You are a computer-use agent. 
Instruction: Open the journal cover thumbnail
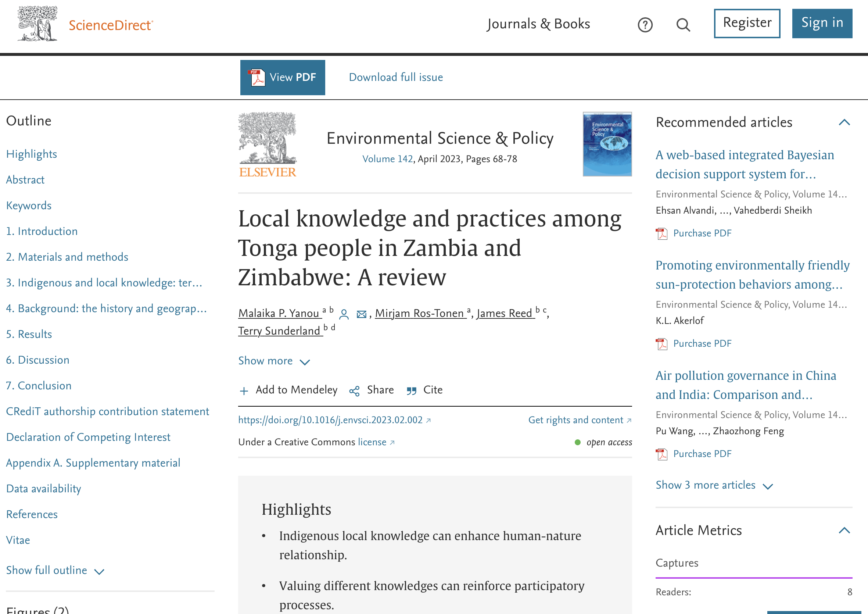[607, 144]
